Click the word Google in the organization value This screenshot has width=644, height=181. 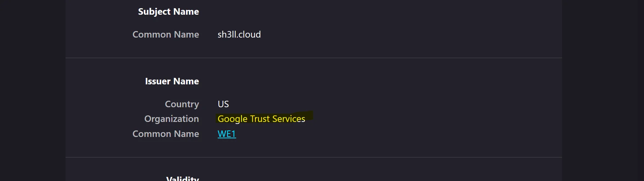click(x=232, y=119)
